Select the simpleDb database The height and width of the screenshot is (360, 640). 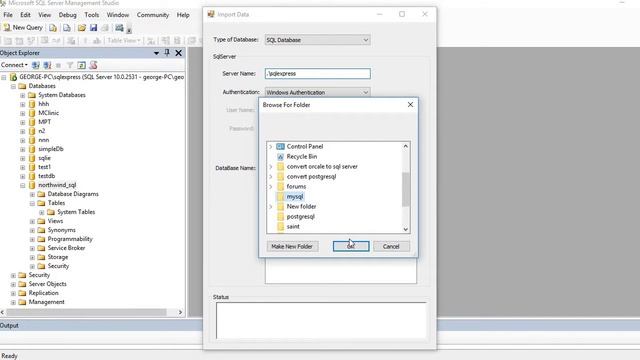pyautogui.click(x=51, y=149)
